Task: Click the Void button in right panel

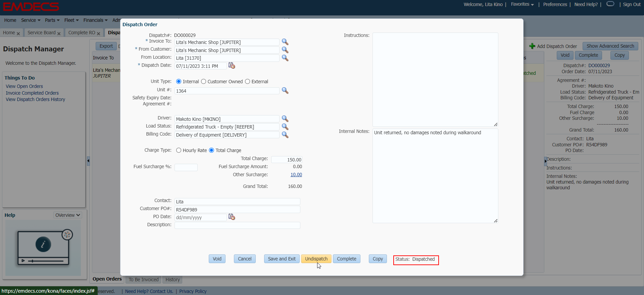Action: [x=565, y=55]
